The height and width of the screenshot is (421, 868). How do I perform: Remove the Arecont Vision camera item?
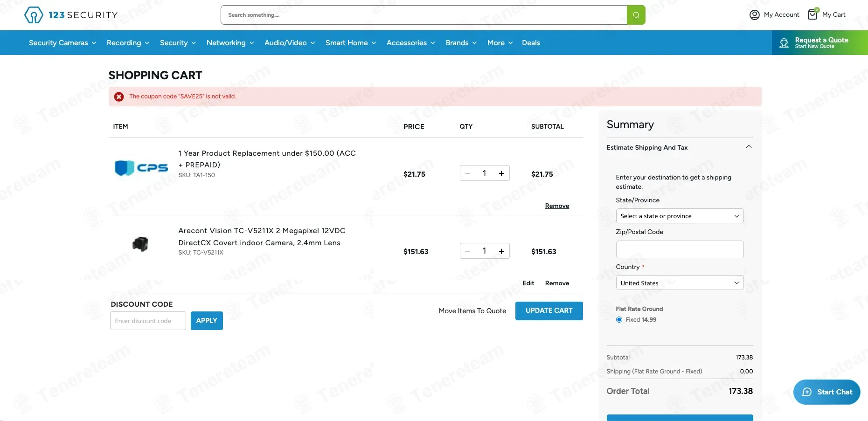click(x=557, y=283)
